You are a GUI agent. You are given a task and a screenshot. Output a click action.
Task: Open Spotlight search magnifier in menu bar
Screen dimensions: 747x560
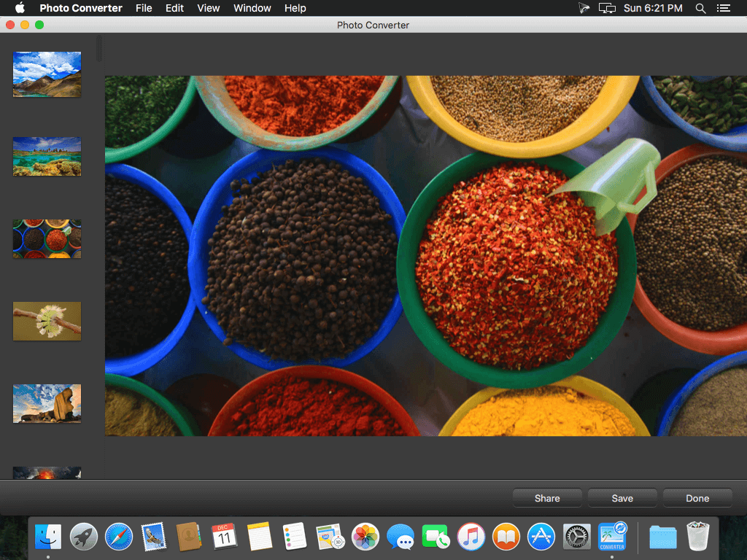(x=700, y=8)
